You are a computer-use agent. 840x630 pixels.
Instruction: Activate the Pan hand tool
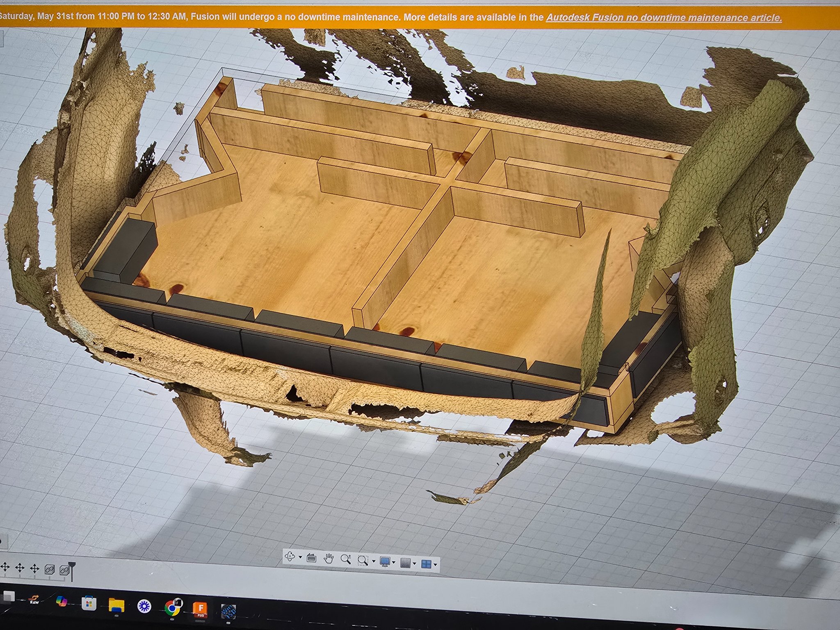[329, 559]
